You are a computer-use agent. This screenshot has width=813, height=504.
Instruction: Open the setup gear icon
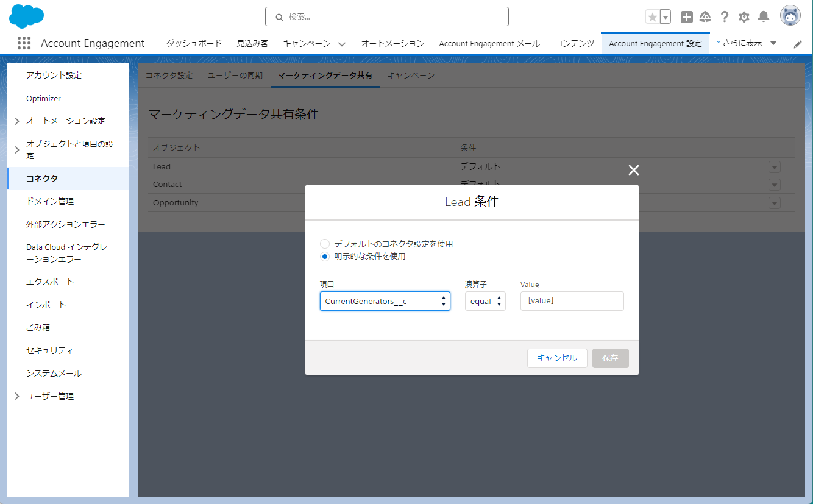click(x=744, y=17)
